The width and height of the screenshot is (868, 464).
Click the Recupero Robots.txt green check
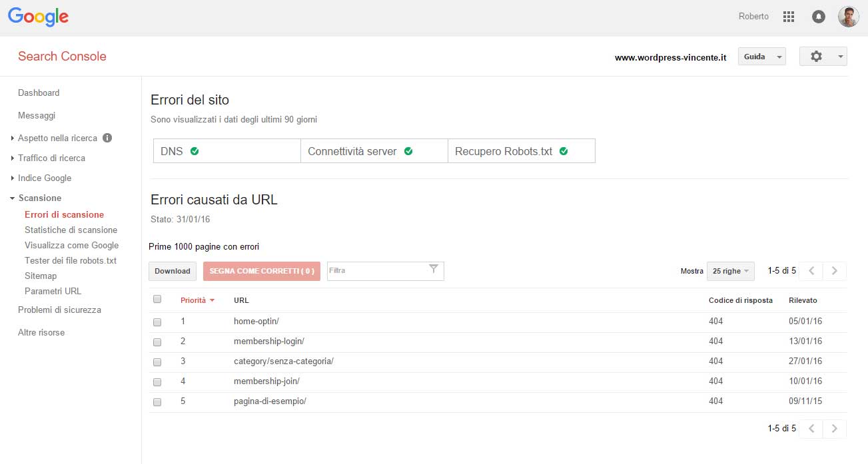point(564,151)
